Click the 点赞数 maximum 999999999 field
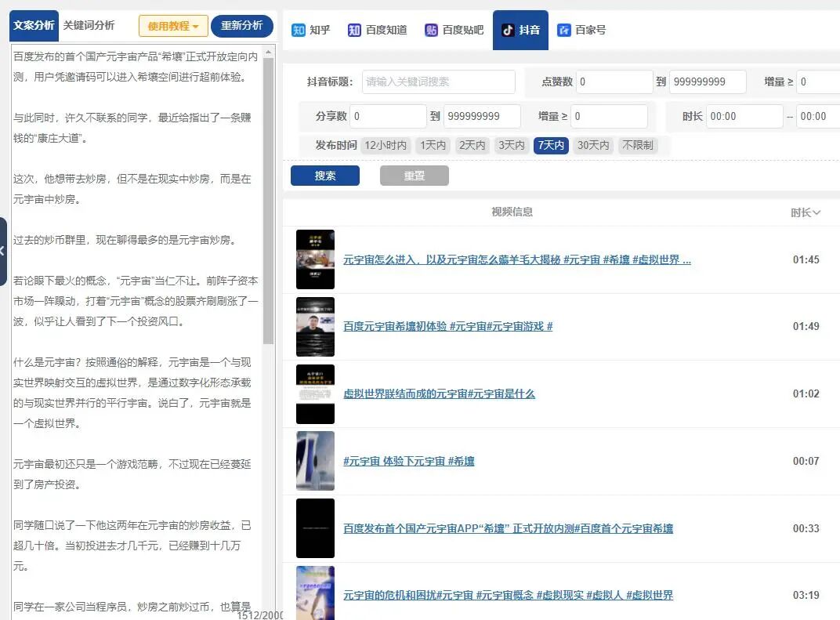Viewport: 840px width, 620px height. [708, 82]
